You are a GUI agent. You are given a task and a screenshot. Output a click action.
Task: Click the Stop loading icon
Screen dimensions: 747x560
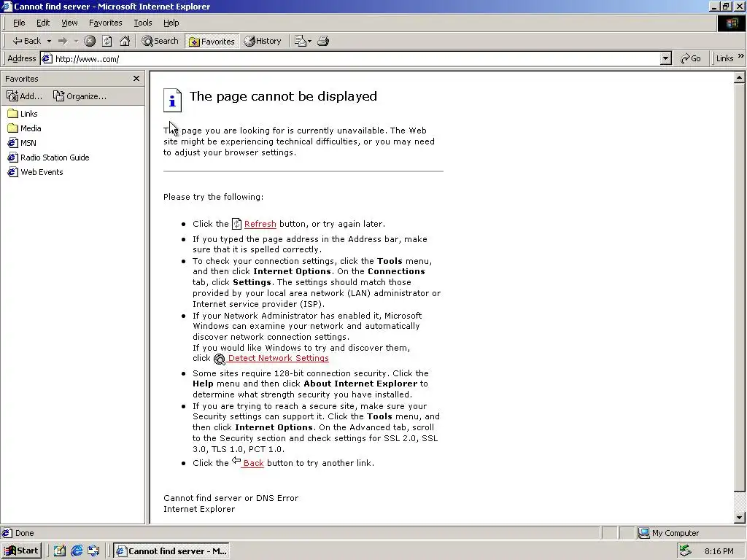(x=90, y=41)
